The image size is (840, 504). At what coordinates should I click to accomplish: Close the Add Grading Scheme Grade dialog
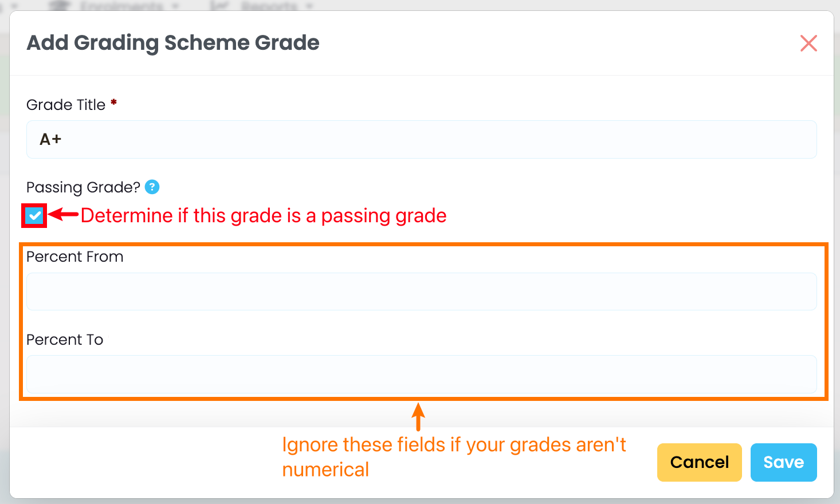[x=808, y=43]
